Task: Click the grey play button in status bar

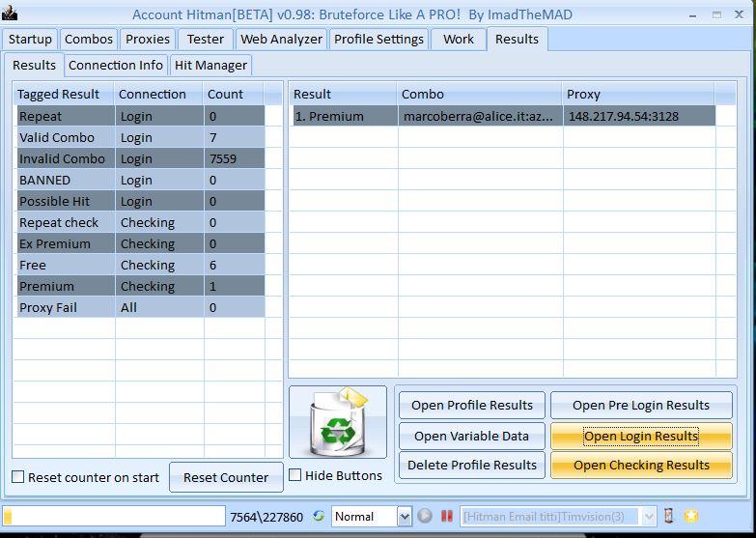Action: pos(425,516)
